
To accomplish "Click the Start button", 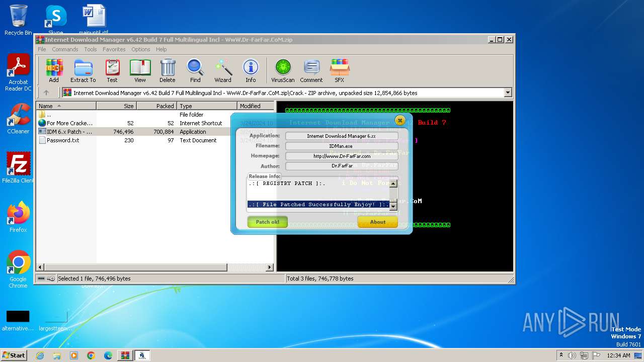I will 14,355.
